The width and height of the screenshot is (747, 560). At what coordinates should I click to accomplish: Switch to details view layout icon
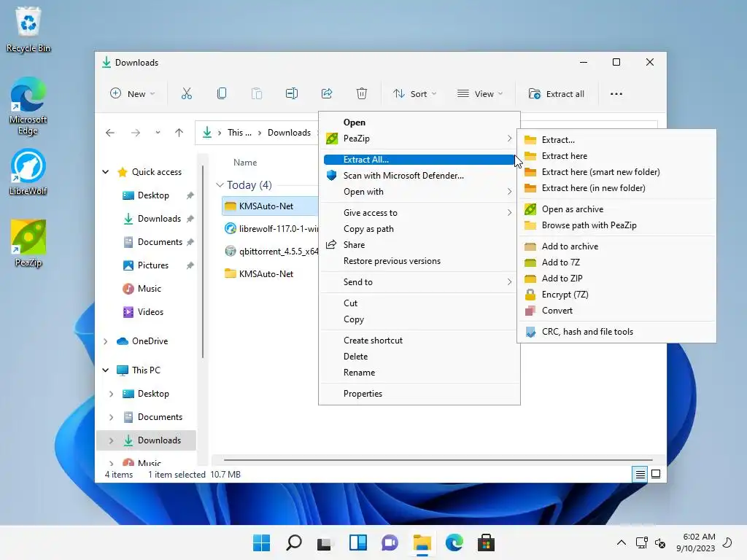640,474
